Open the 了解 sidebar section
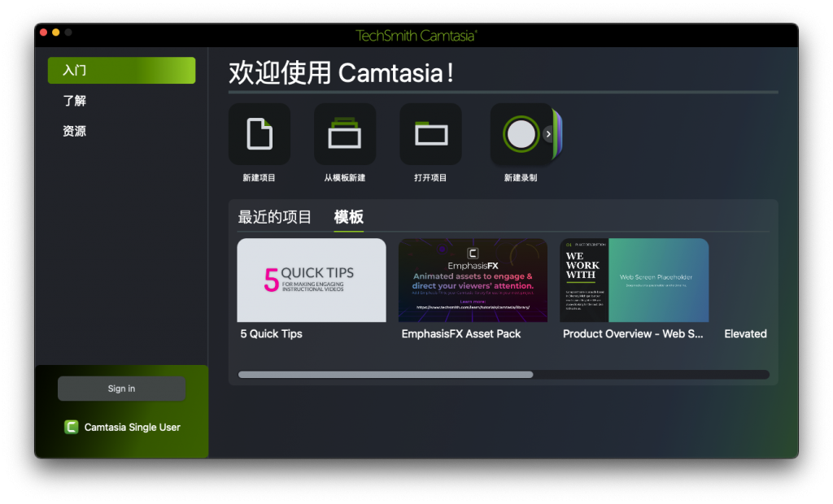The image size is (833, 504). [74, 100]
